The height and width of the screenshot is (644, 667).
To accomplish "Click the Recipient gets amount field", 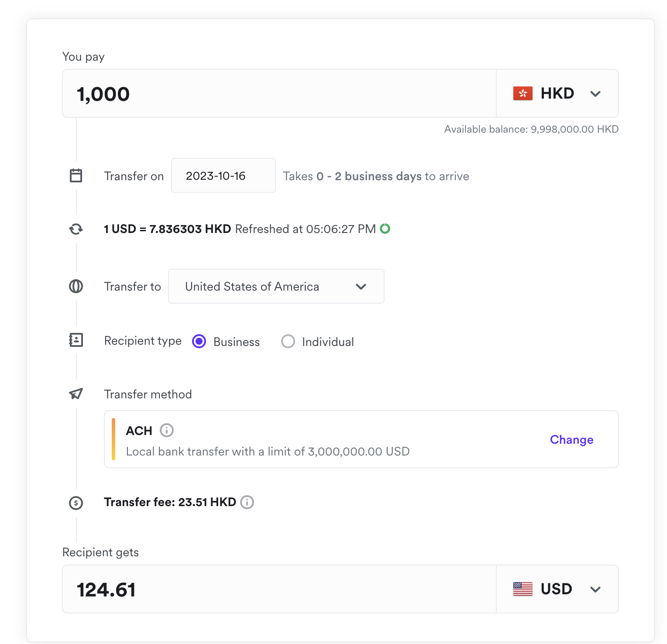I will pyautogui.click(x=279, y=589).
